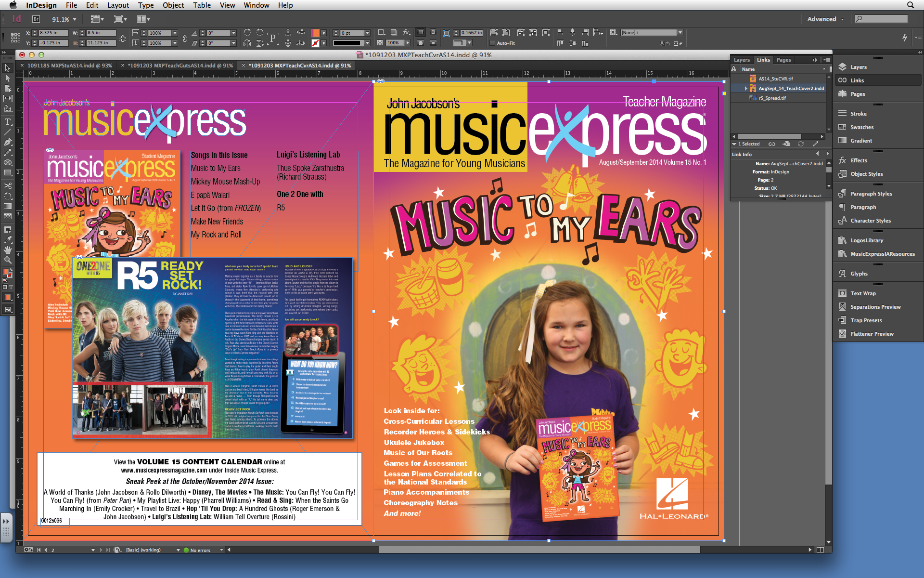The image size is (924, 578).
Task: Expand the AugSept_14_TeachCover2.indd link entry
Action: tap(746, 89)
